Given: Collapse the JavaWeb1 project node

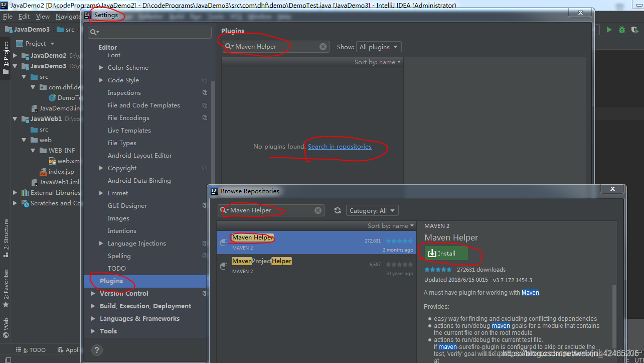Looking at the screenshot, I should click(x=15, y=119).
